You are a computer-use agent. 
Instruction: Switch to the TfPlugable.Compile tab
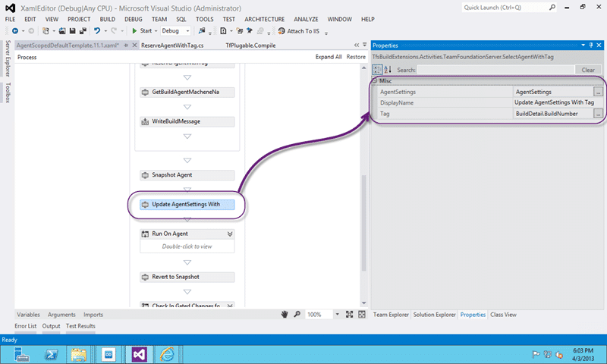(250, 45)
